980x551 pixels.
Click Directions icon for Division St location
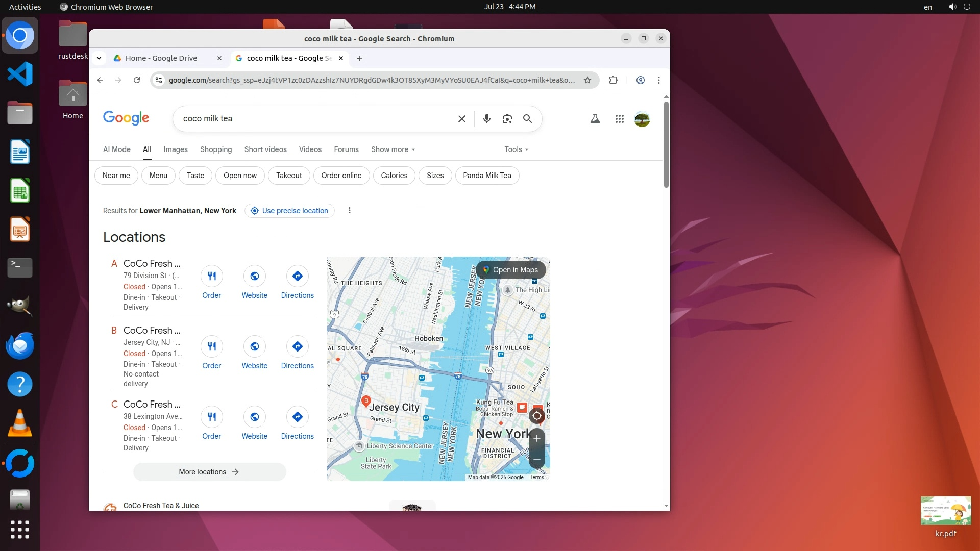[297, 276]
